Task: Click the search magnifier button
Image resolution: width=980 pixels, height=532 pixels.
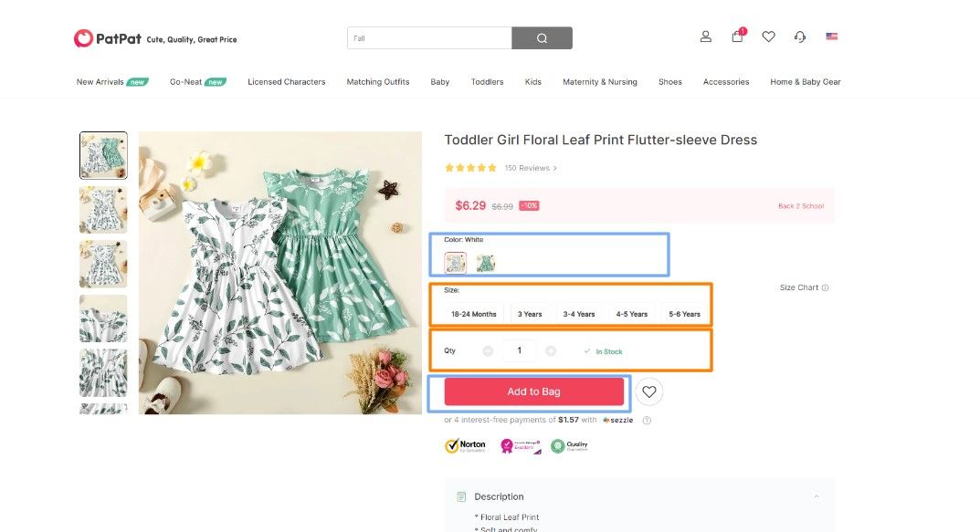Action: pos(542,38)
